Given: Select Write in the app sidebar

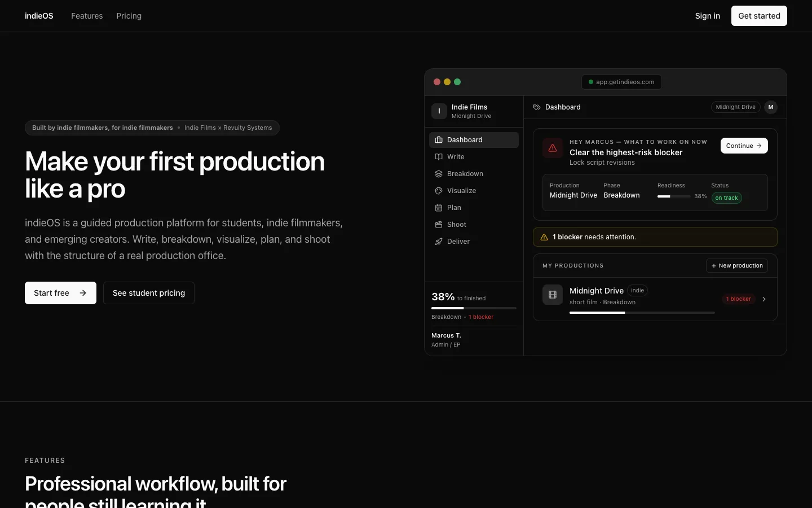Looking at the screenshot, I should tap(474, 157).
